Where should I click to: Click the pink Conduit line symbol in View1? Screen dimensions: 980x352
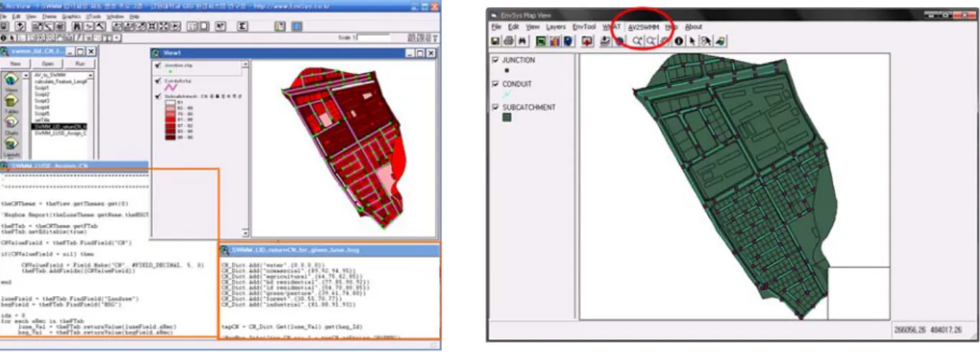171,87
